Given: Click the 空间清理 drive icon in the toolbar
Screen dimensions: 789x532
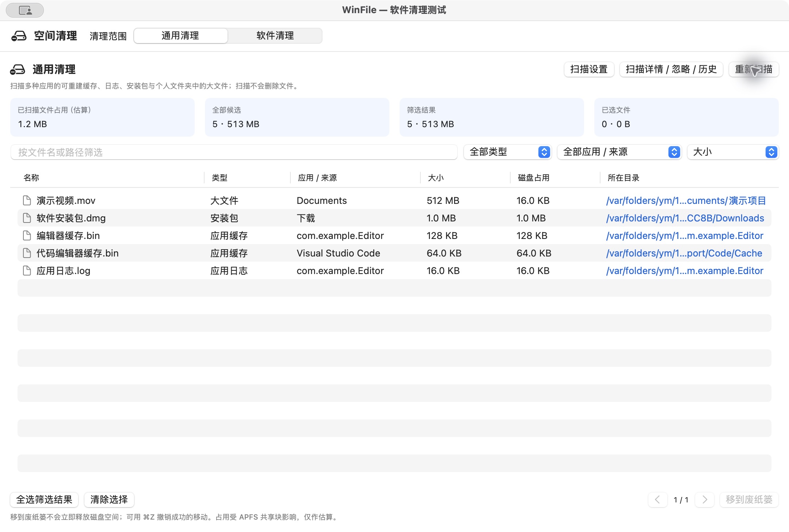Looking at the screenshot, I should click(x=19, y=36).
